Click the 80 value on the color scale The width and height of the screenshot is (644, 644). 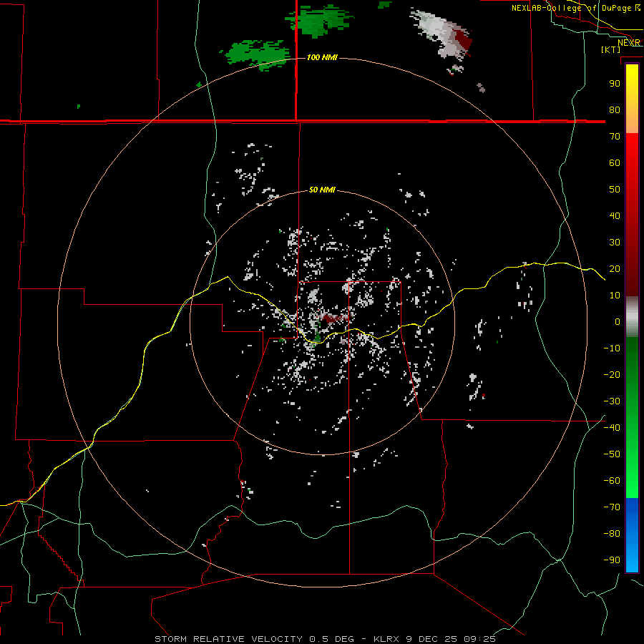[615, 109]
